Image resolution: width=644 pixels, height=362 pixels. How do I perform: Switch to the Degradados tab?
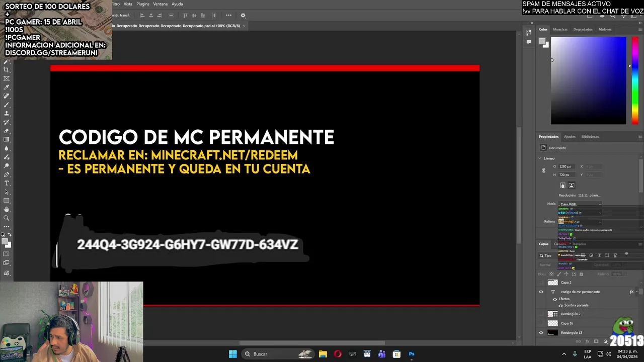(x=583, y=29)
